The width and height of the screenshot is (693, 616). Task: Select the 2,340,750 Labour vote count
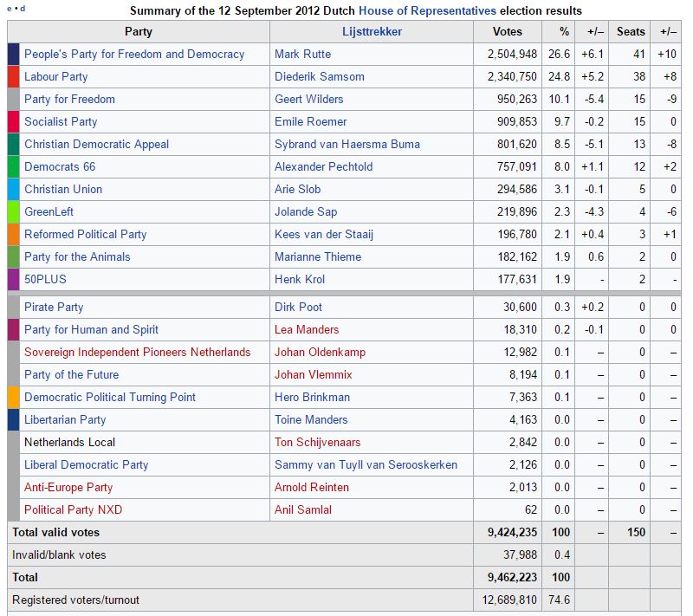pos(512,77)
